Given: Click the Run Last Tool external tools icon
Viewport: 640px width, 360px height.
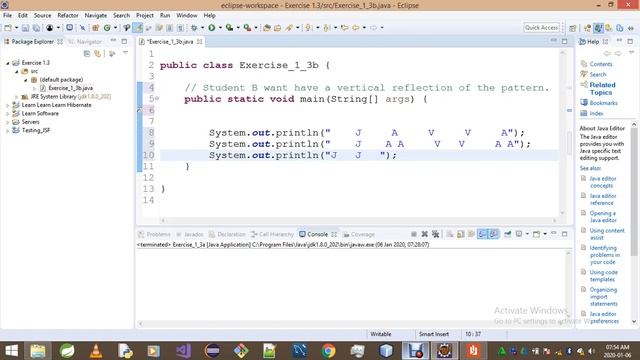Looking at the screenshot, I should tap(247, 28).
